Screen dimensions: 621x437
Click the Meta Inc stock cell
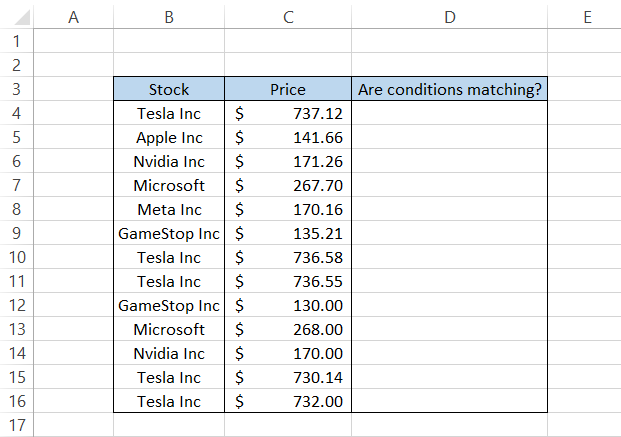pyautogui.click(x=169, y=210)
